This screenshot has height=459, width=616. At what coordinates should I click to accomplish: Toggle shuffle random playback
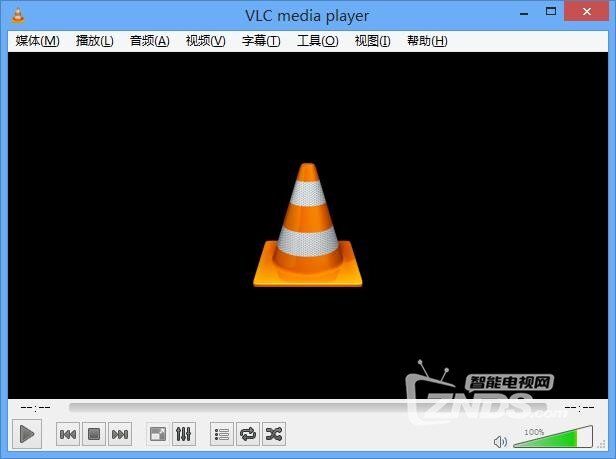274,434
